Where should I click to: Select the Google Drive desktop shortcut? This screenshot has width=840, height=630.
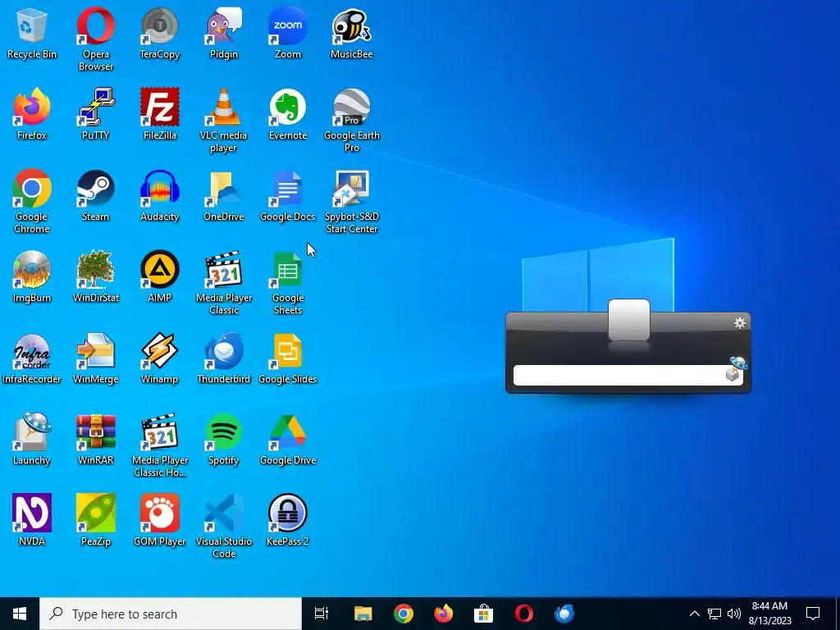pos(288,440)
